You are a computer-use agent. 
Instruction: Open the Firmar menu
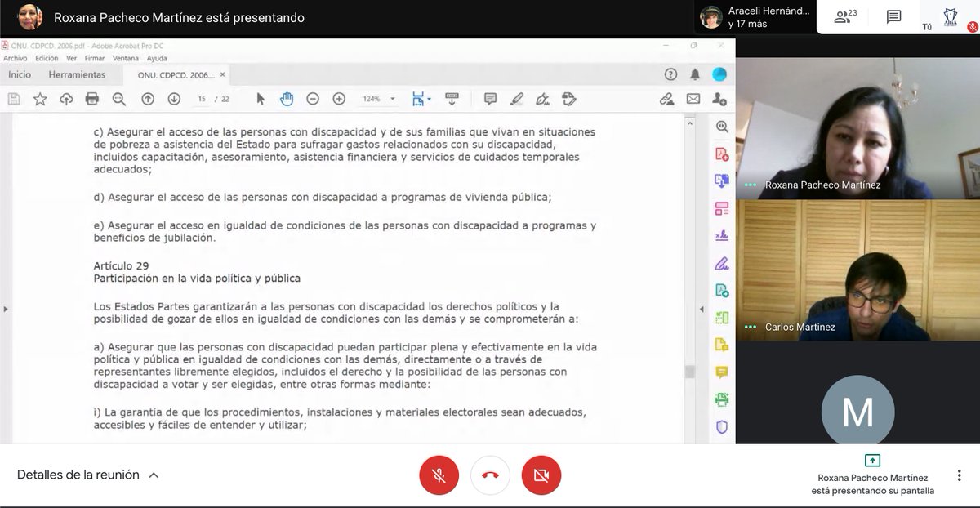tap(95, 58)
